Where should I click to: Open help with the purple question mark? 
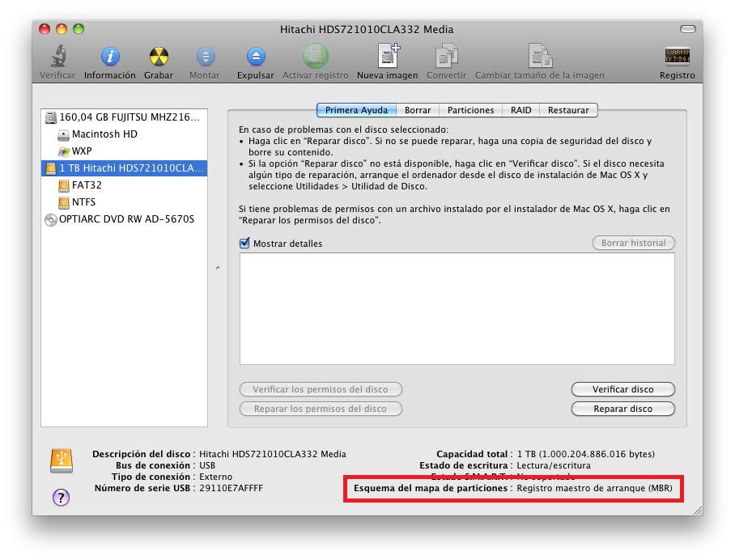(x=61, y=497)
